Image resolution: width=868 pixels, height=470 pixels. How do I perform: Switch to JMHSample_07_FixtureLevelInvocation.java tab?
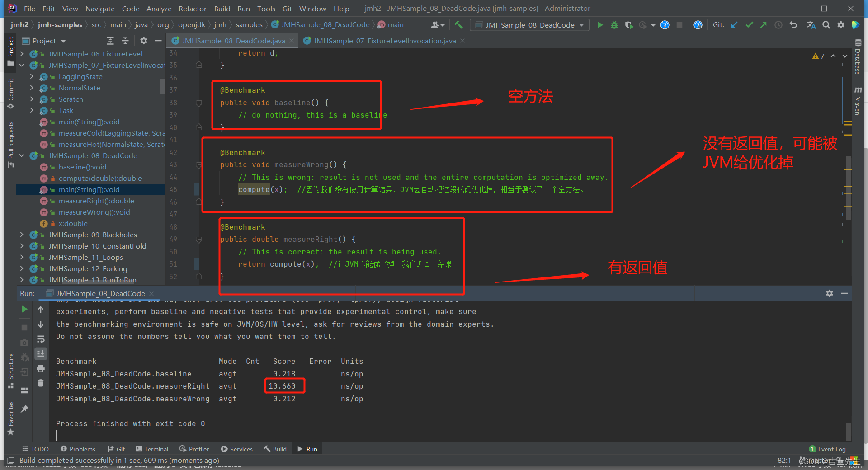click(x=384, y=41)
